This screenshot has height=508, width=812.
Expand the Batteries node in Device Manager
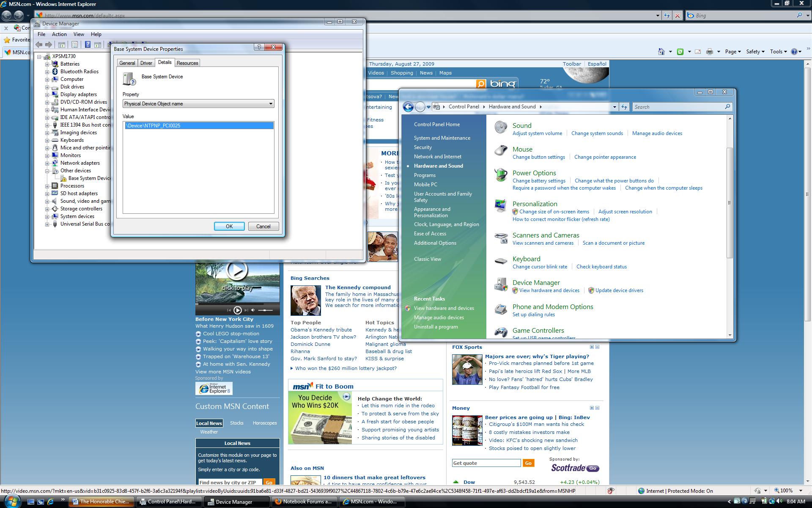(47, 64)
